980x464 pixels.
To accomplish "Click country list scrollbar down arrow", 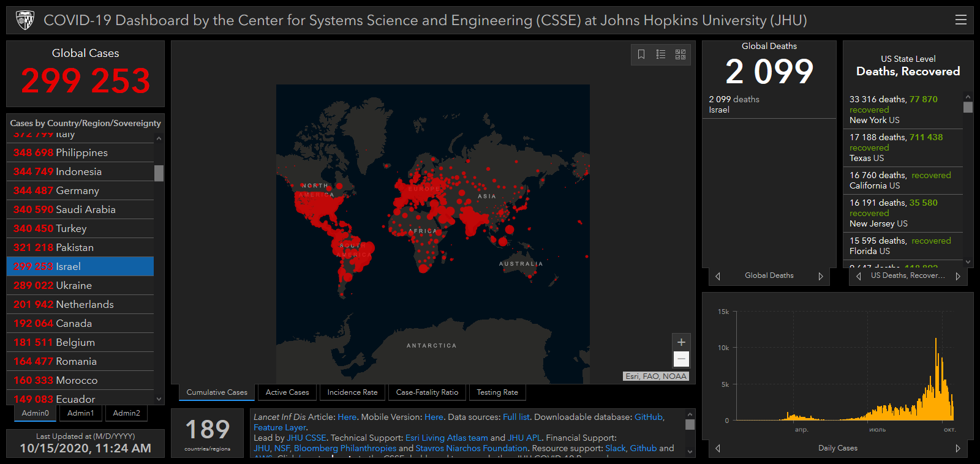I will (159, 399).
